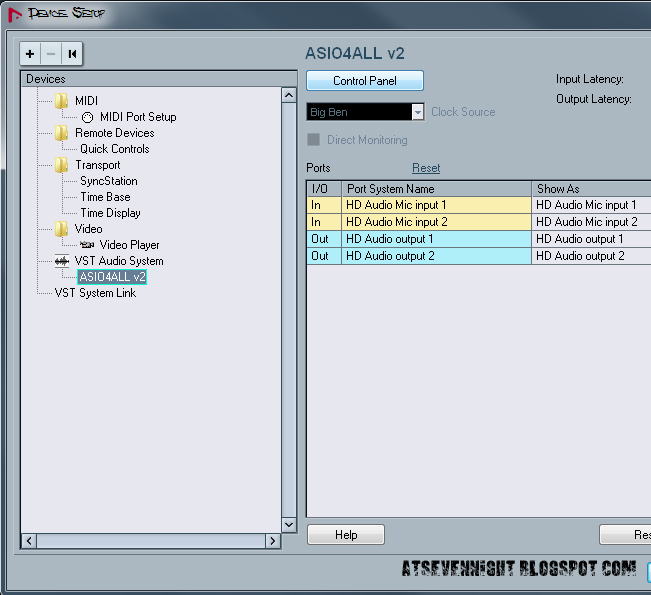Click scroll right arrow of device list
Image resolution: width=651 pixels, height=595 pixels.
tap(273, 541)
